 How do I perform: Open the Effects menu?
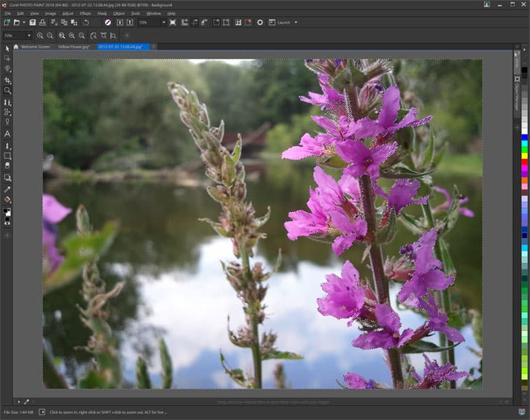[x=85, y=13]
